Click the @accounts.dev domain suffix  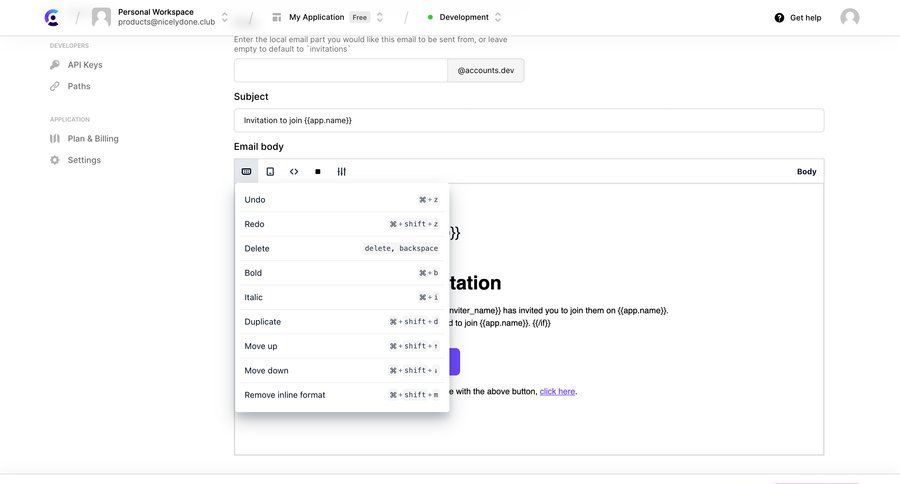pos(486,71)
